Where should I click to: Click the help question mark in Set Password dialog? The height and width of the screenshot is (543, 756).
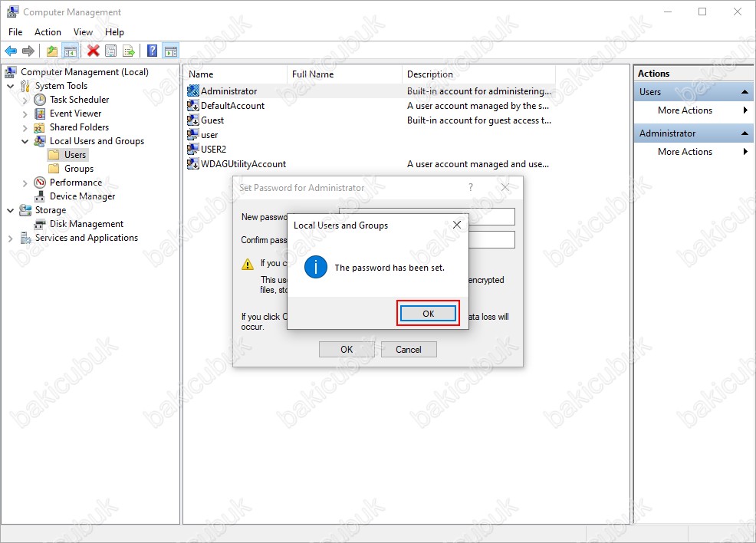pos(471,187)
